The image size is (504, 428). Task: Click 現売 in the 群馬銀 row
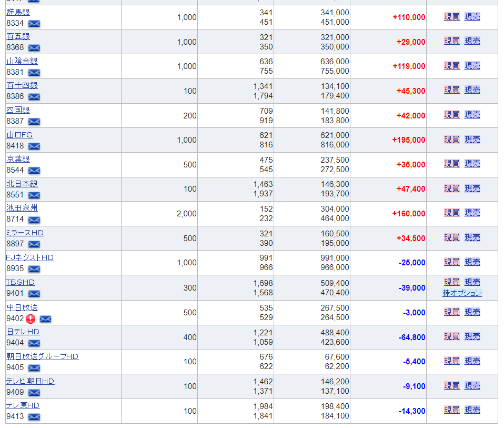click(472, 17)
